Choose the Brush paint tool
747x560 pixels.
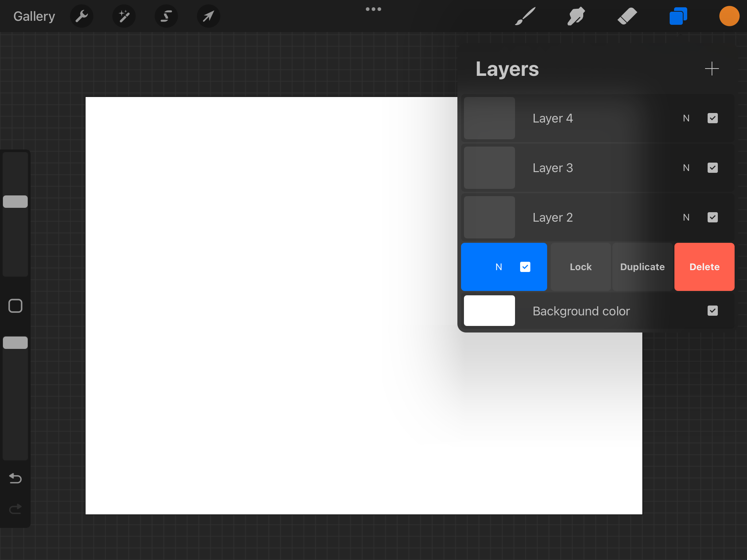pyautogui.click(x=525, y=16)
